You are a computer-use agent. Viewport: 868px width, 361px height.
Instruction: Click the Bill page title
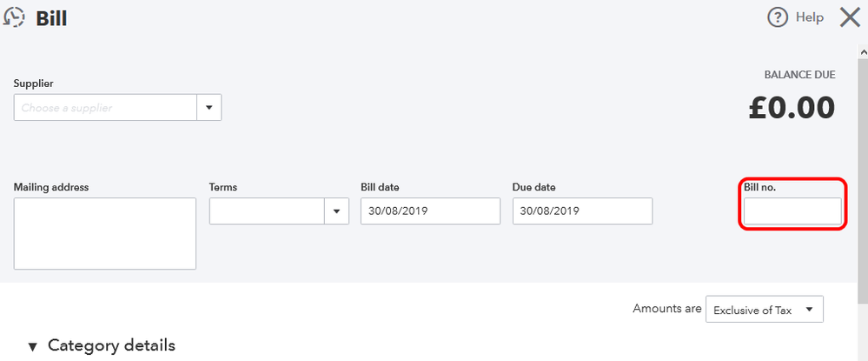(x=51, y=18)
